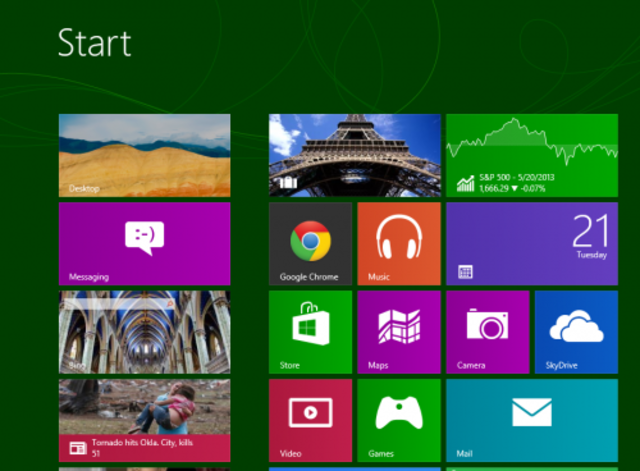Open the Calendar tile showing 21 Tuesday
This screenshot has width=640, height=471.
click(532, 244)
